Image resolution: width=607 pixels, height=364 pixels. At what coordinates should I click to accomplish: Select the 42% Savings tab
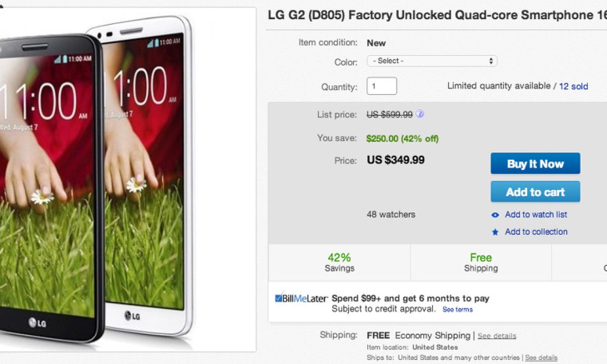(339, 262)
